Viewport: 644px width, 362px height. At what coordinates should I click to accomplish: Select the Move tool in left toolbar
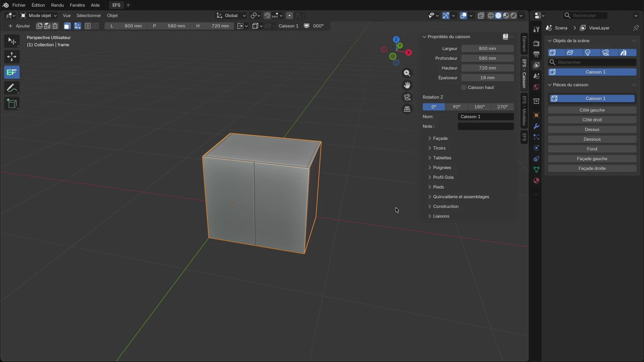pyautogui.click(x=12, y=57)
